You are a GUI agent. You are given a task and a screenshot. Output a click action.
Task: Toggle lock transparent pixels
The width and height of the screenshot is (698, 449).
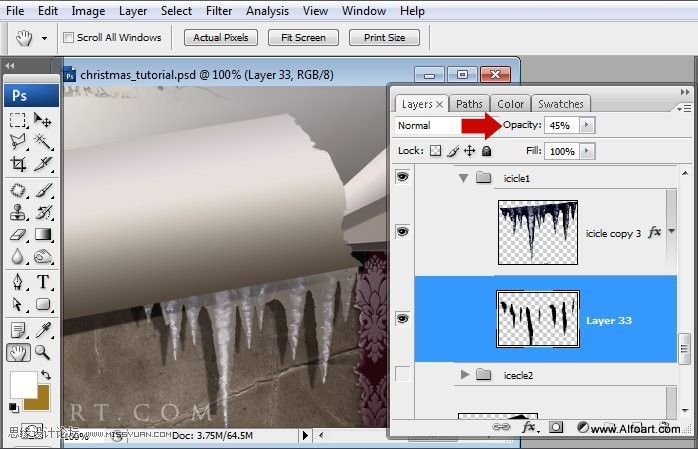[x=435, y=151]
